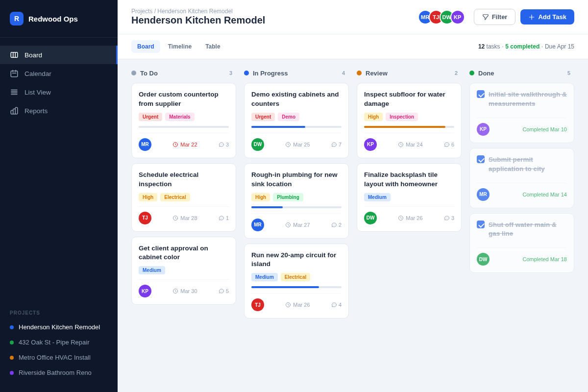Switch to the Timeline tab

click(x=179, y=46)
